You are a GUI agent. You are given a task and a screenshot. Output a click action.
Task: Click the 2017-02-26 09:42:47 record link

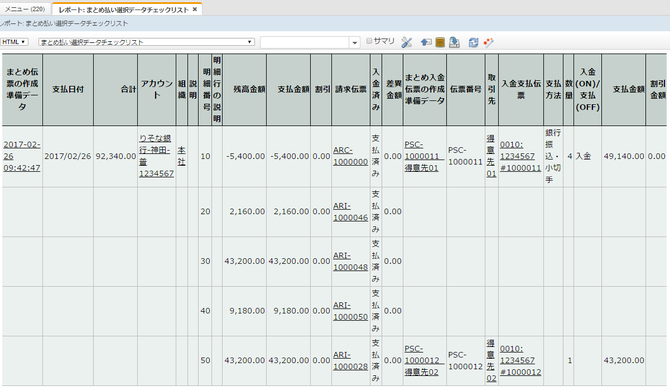pos(22,156)
